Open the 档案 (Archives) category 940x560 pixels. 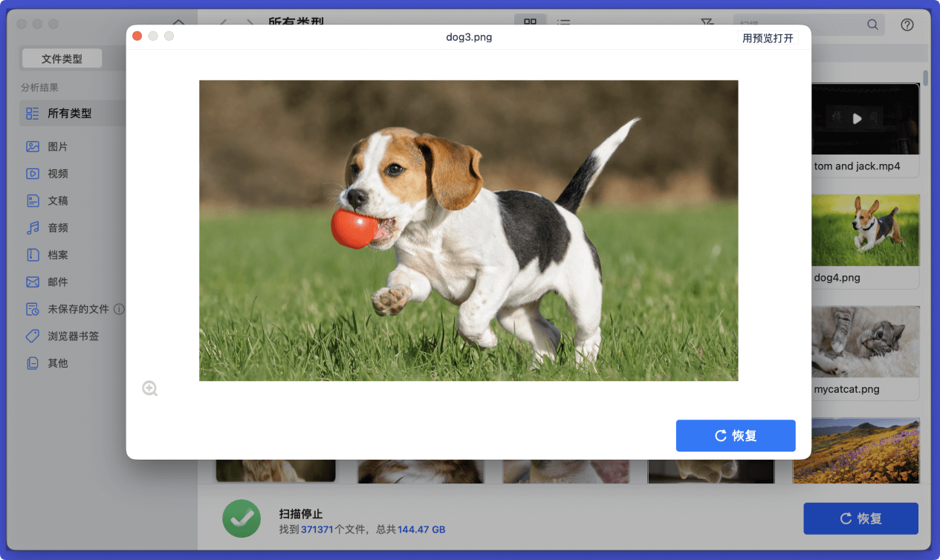(57, 255)
